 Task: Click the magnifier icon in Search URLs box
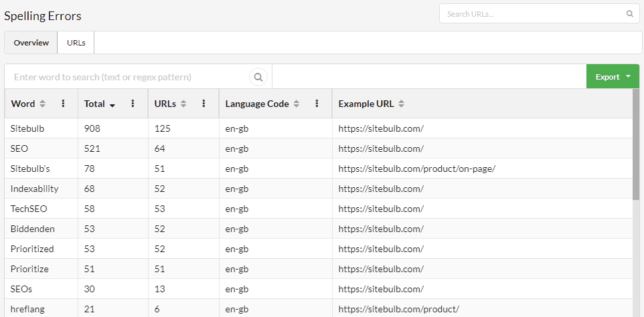tap(630, 14)
